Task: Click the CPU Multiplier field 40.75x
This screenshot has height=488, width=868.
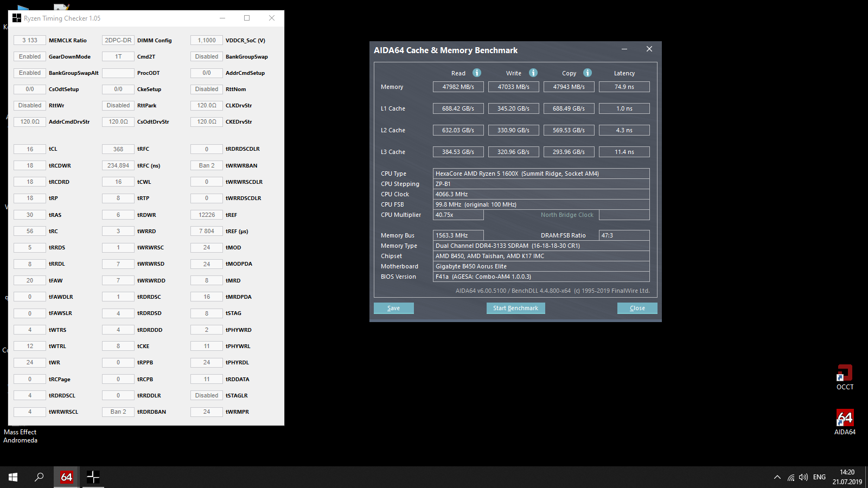Action: [x=458, y=215]
